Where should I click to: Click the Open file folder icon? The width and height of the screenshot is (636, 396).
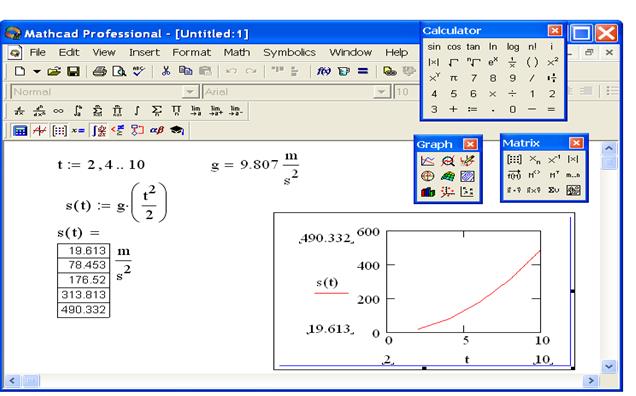(x=54, y=71)
